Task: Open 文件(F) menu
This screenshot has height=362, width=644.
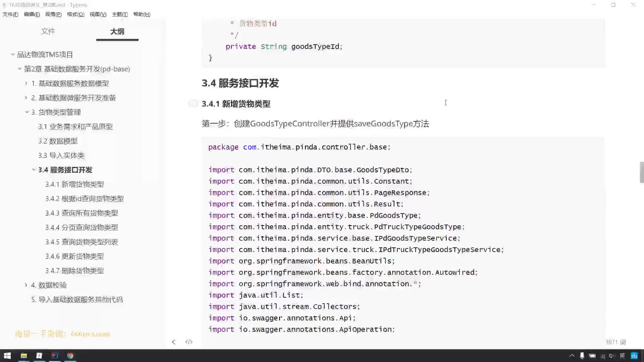Action: pos(10,14)
